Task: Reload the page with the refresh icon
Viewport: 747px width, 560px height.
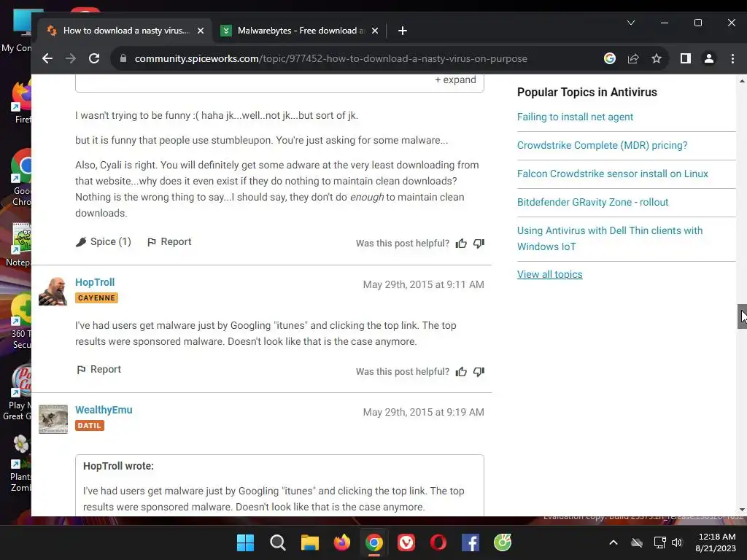Action: tap(94, 58)
